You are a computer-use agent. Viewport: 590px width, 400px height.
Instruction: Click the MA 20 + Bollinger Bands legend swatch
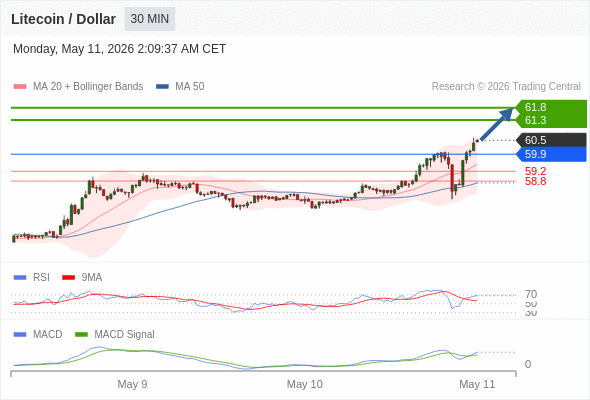point(20,87)
